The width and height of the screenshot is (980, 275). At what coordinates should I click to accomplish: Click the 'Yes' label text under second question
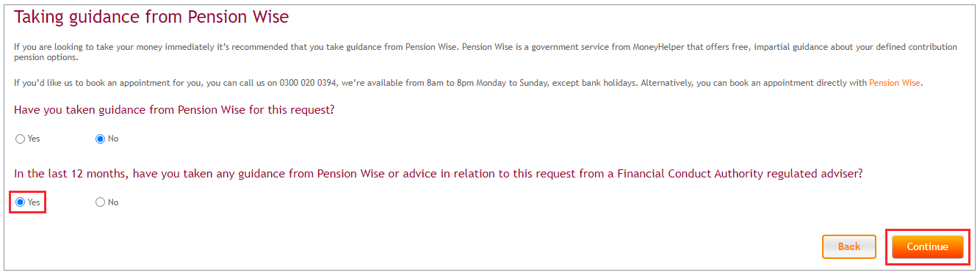pos(33,202)
